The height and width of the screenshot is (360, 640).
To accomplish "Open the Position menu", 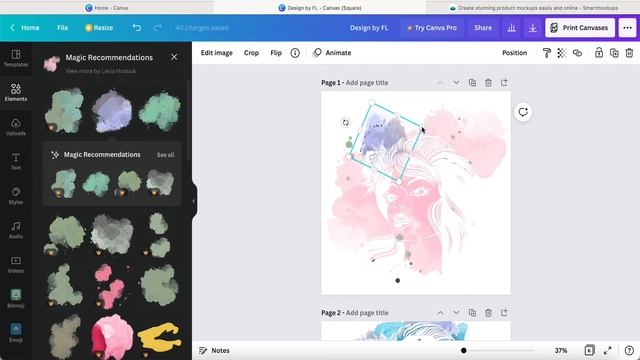I will pos(514,53).
